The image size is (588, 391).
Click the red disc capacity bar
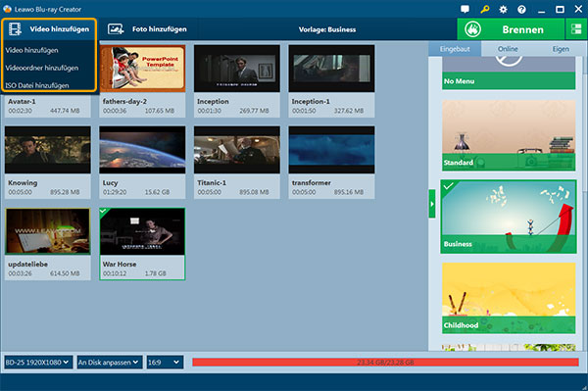pos(385,363)
